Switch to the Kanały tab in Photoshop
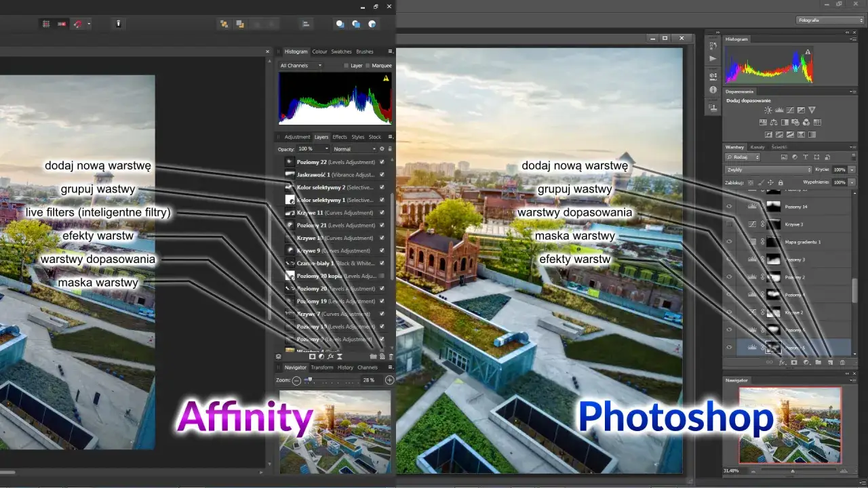Image resolution: width=868 pixels, height=488 pixels. (x=757, y=147)
